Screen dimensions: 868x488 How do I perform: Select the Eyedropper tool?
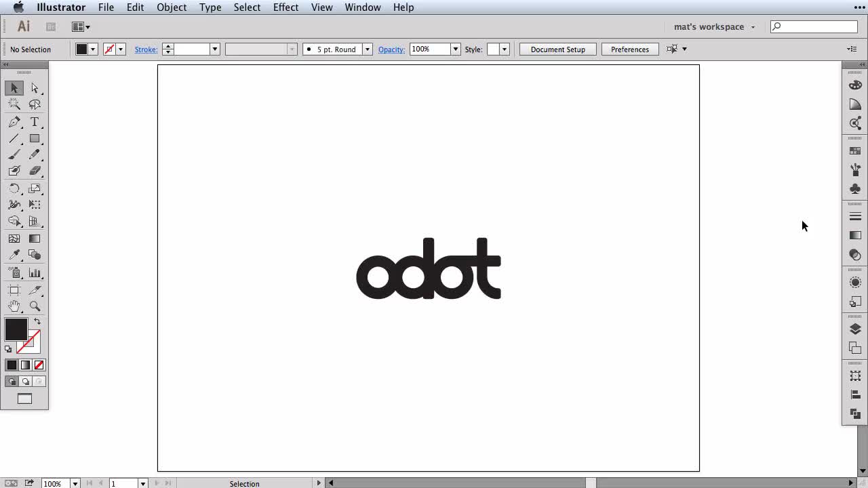[x=14, y=255]
